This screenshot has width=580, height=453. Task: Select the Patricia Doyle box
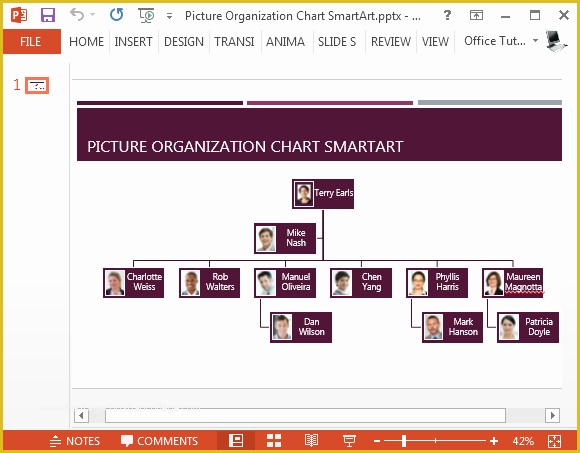pos(528,327)
